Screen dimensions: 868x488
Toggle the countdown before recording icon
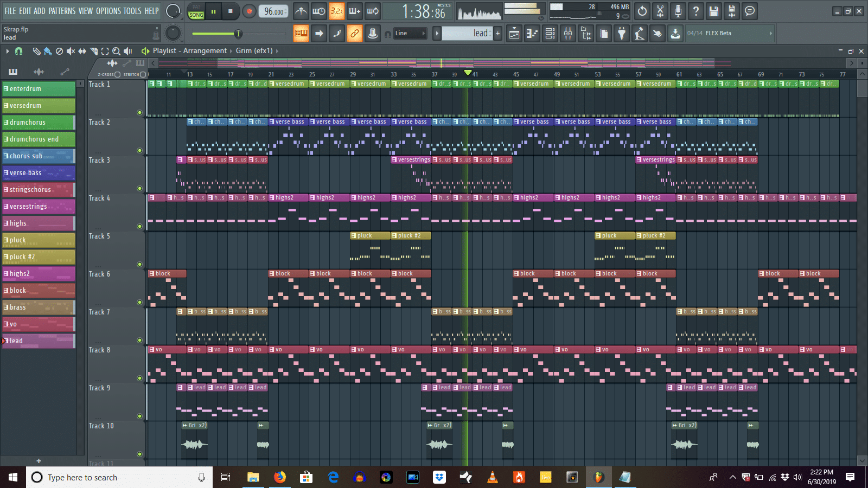pos(337,11)
